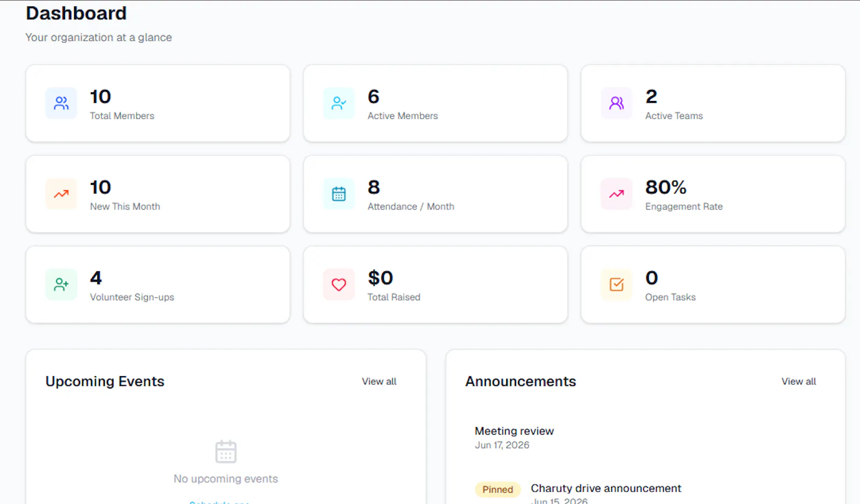Open View all for Upcoming Events
The image size is (860, 504).
379,381
